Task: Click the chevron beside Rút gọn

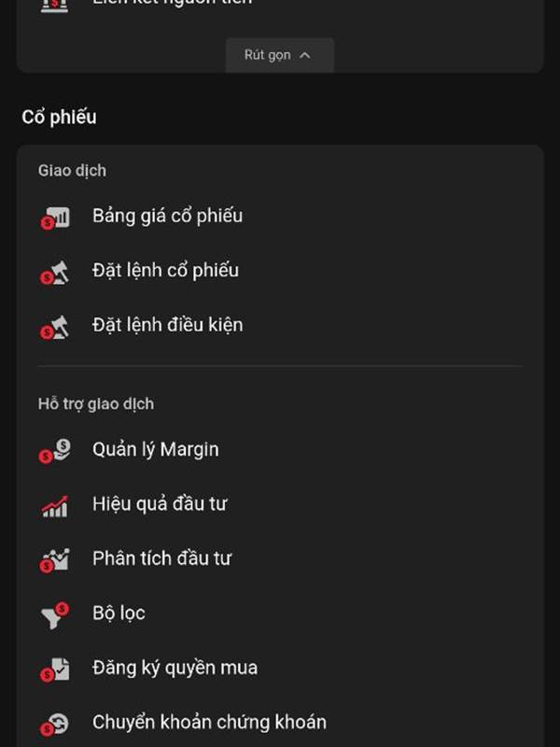Action: (305, 56)
